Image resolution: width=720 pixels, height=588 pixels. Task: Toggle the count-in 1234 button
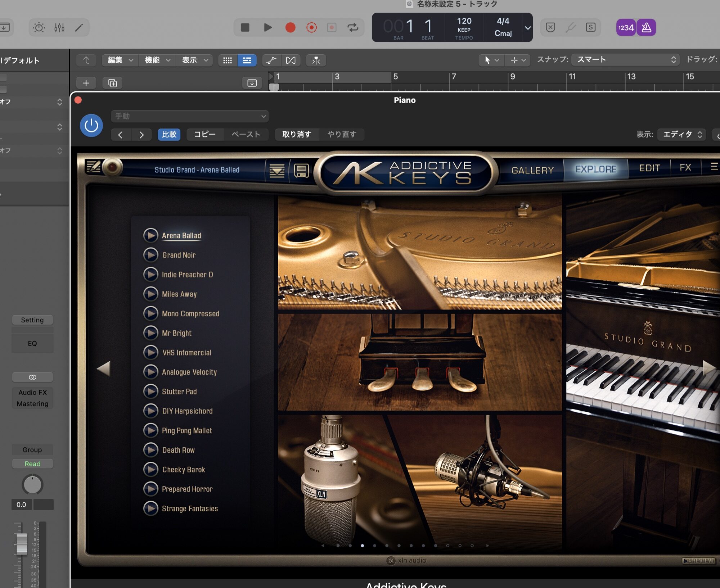pyautogui.click(x=626, y=27)
